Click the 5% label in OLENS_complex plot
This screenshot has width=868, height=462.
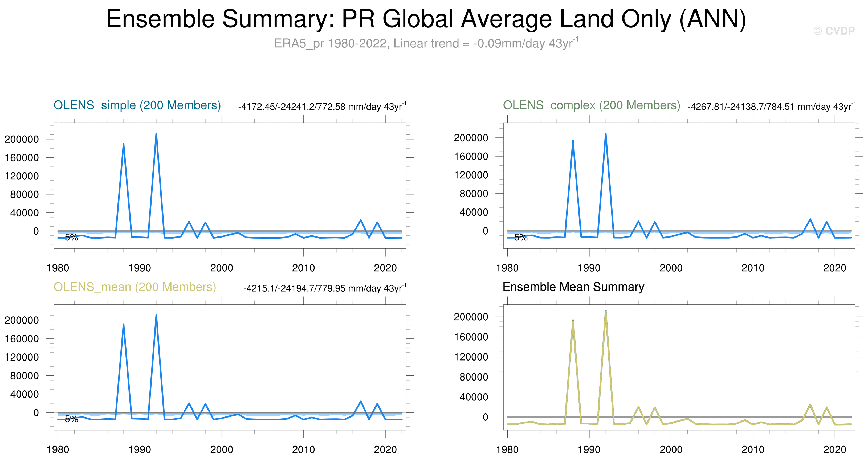[521, 237]
